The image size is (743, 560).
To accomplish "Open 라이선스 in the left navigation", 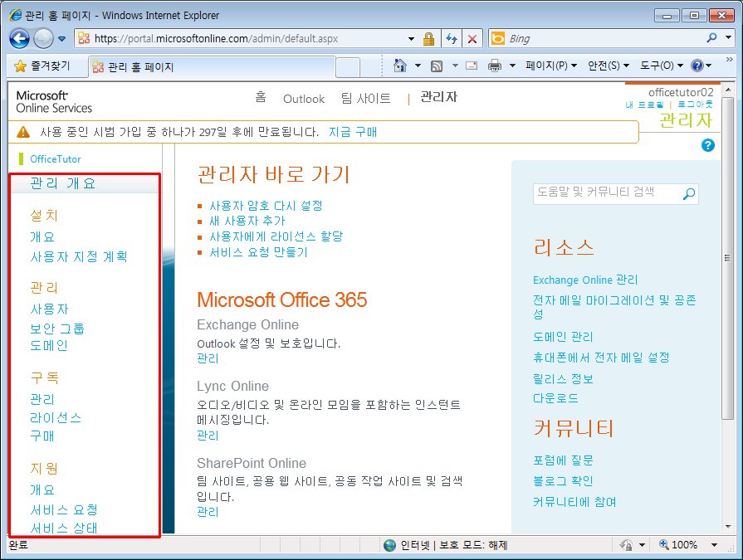I will point(56,417).
